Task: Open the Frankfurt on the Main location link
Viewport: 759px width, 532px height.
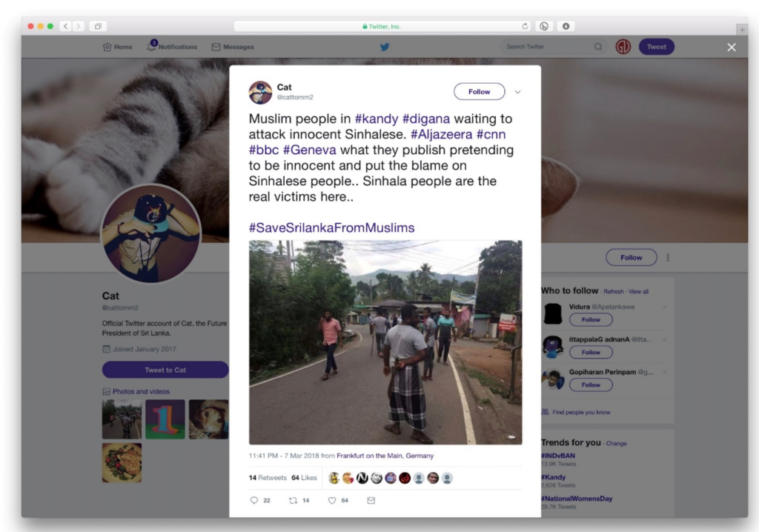Action: [385, 456]
